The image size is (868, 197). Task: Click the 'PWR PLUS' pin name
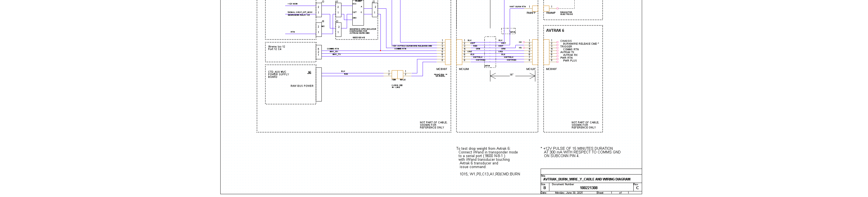(570, 61)
